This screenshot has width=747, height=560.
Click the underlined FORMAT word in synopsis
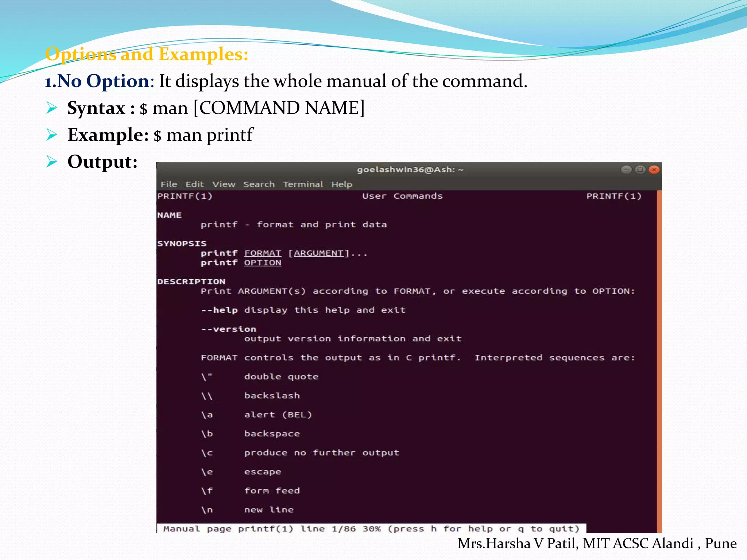pos(263,253)
